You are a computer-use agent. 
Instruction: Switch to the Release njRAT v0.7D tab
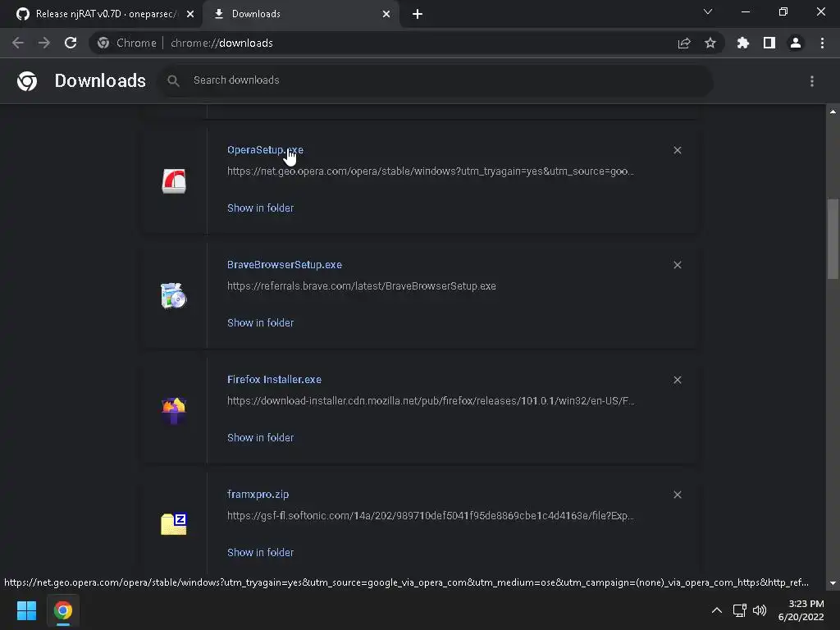(x=101, y=14)
